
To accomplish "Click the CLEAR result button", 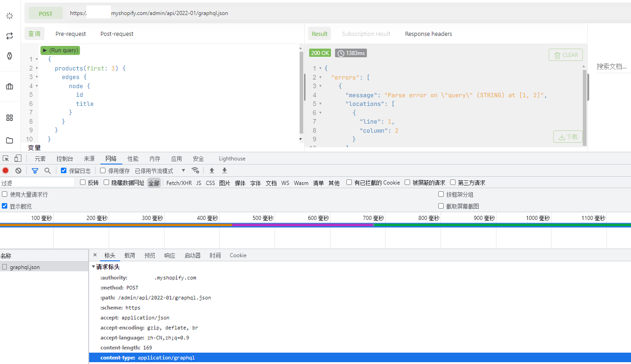I will 566,55.
